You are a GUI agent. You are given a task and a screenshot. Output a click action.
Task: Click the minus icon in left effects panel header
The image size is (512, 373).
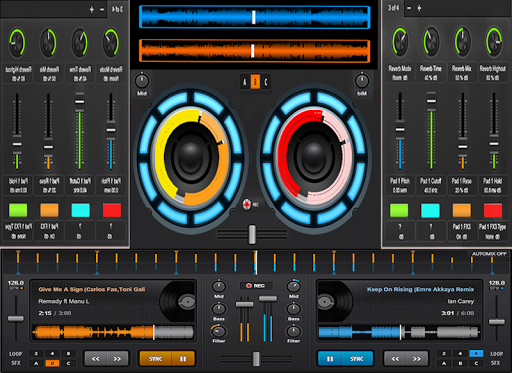pyautogui.click(x=102, y=10)
